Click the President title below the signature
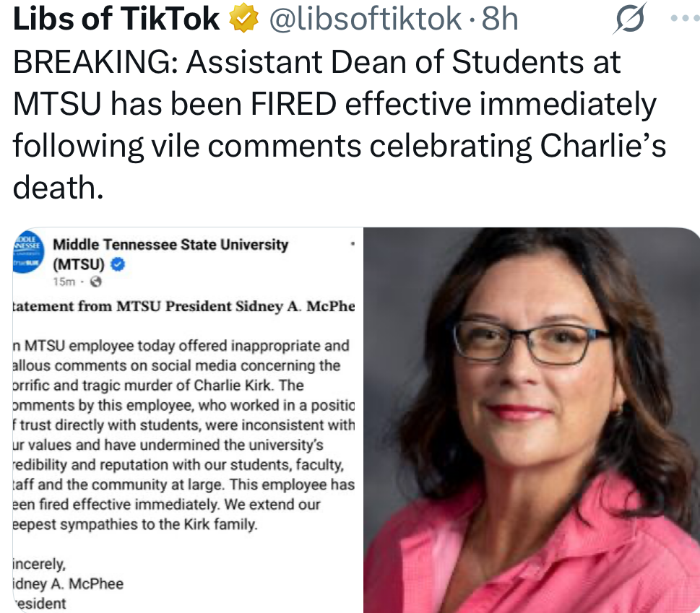Screen dimensions: 700x613 [x=40, y=603]
